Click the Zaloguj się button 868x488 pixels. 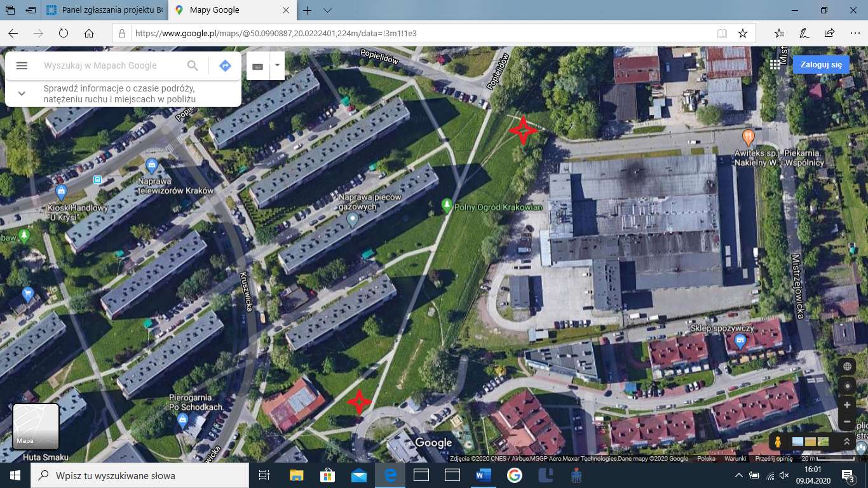click(821, 64)
